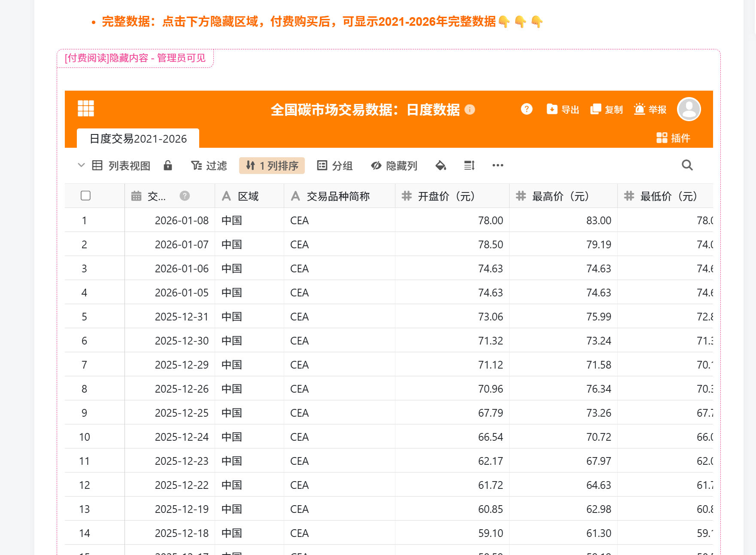756x555 pixels.
Task: Expand the view list chevron
Action: point(81,165)
